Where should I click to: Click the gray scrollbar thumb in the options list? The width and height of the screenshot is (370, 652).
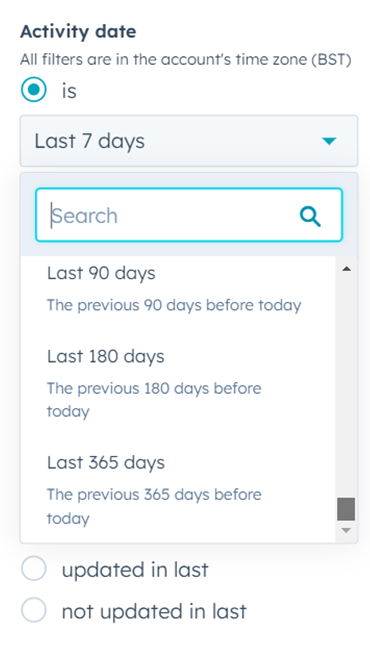pos(346,509)
